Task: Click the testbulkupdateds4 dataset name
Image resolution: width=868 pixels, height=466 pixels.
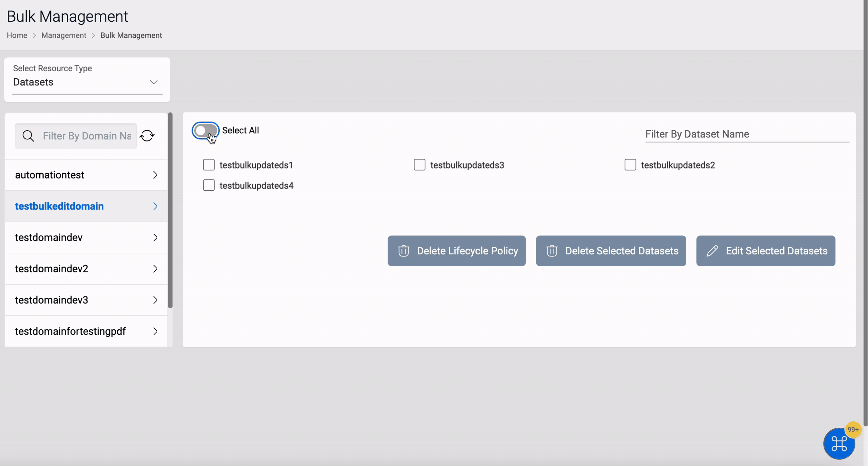Action: (256, 186)
